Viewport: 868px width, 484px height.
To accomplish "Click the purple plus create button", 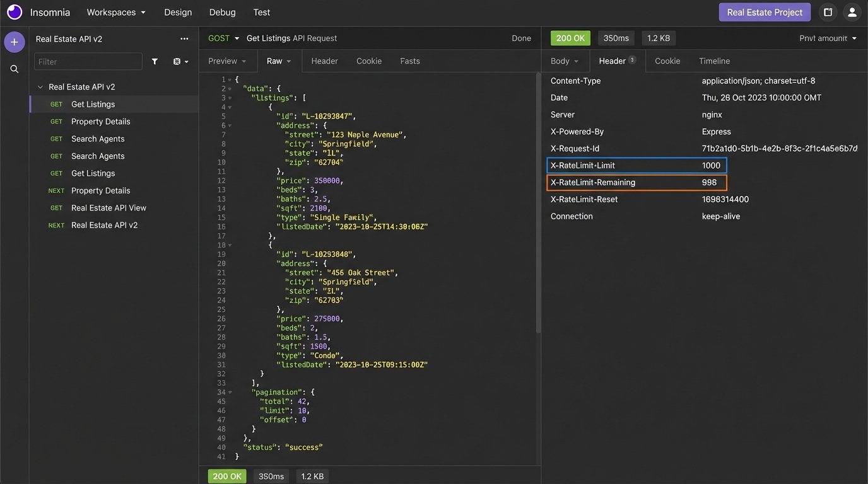I will coord(14,42).
